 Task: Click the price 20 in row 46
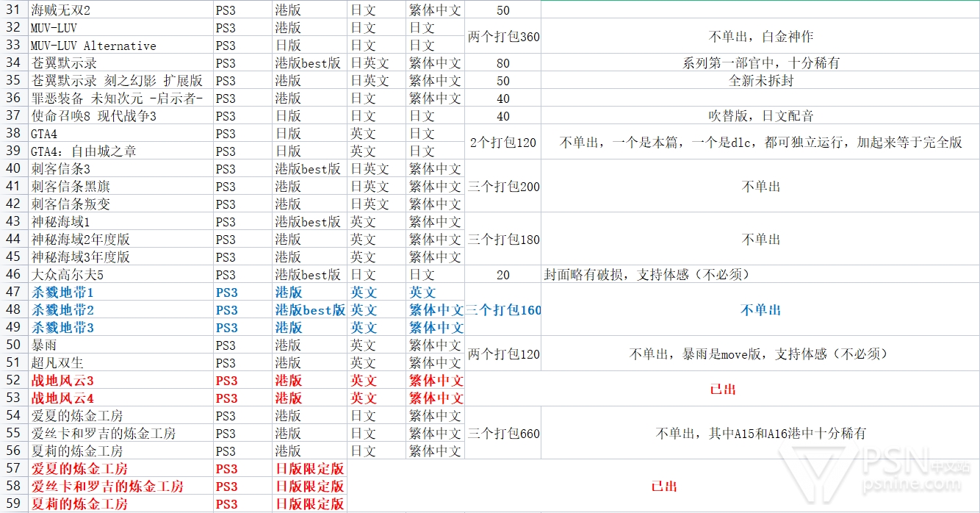pyautogui.click(x=503, y=275)
